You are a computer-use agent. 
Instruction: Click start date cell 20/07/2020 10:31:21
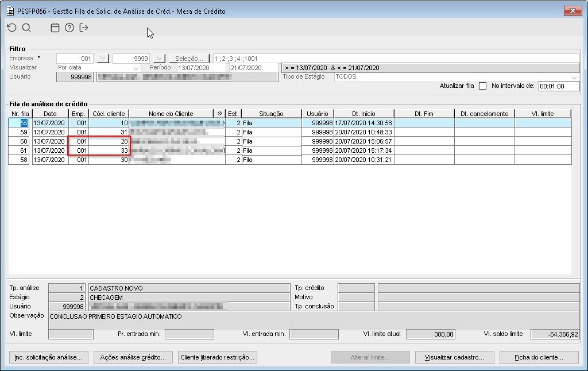click(x=363, y=160)
